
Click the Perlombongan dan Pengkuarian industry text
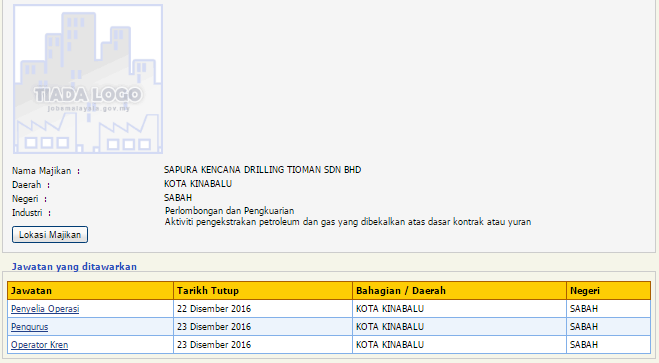click(229, 211)
